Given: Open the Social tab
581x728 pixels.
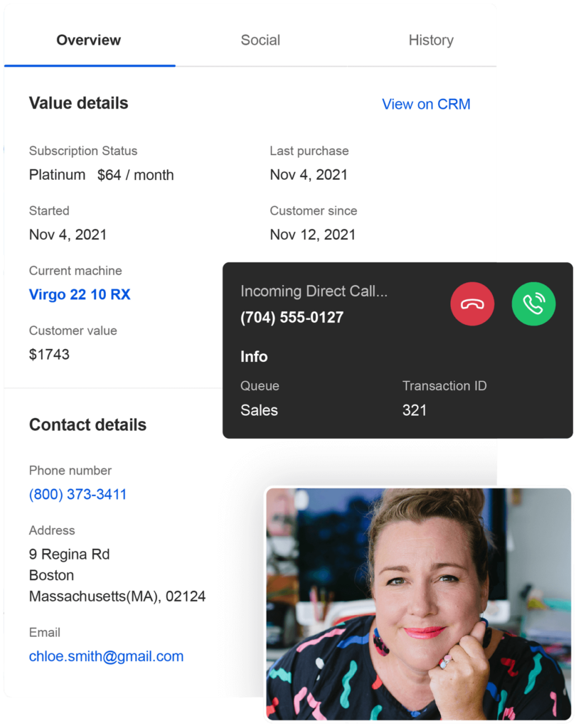Looking at the screenshot, I should pyautogui.click(x=260, y=40).
